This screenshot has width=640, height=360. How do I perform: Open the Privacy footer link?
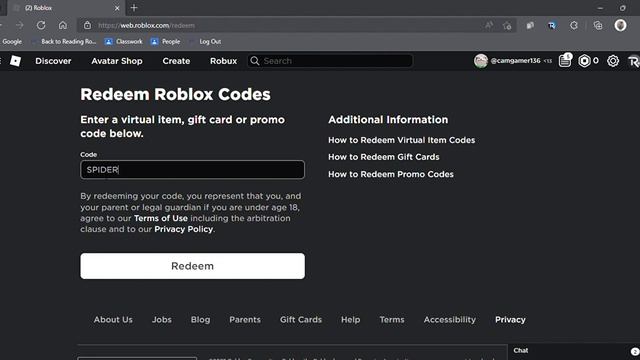[x=510, y=320]
